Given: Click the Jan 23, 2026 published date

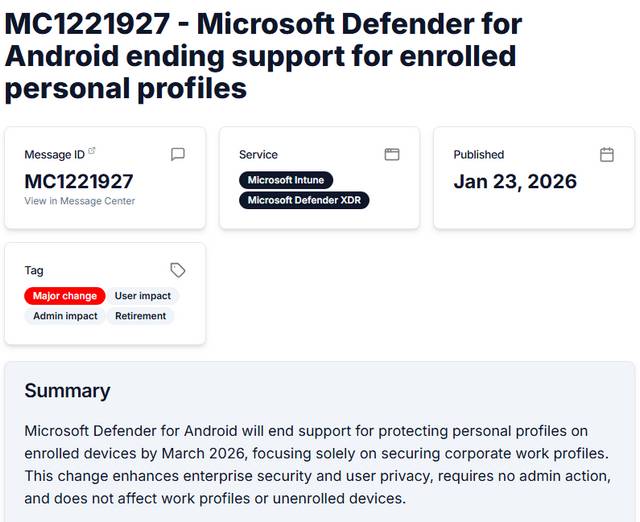Looking at the screenshot, I should tap(515, 181).
